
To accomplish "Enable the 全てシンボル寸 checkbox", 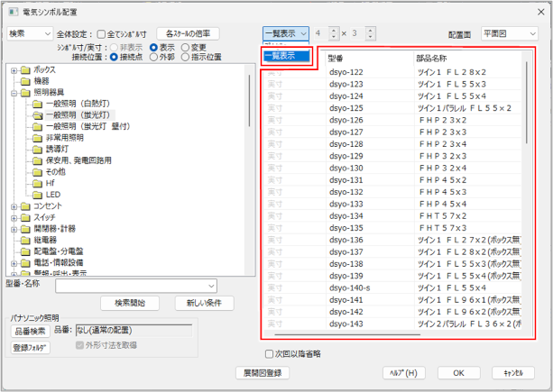I will pyautogui.click(x=100, y=33).
